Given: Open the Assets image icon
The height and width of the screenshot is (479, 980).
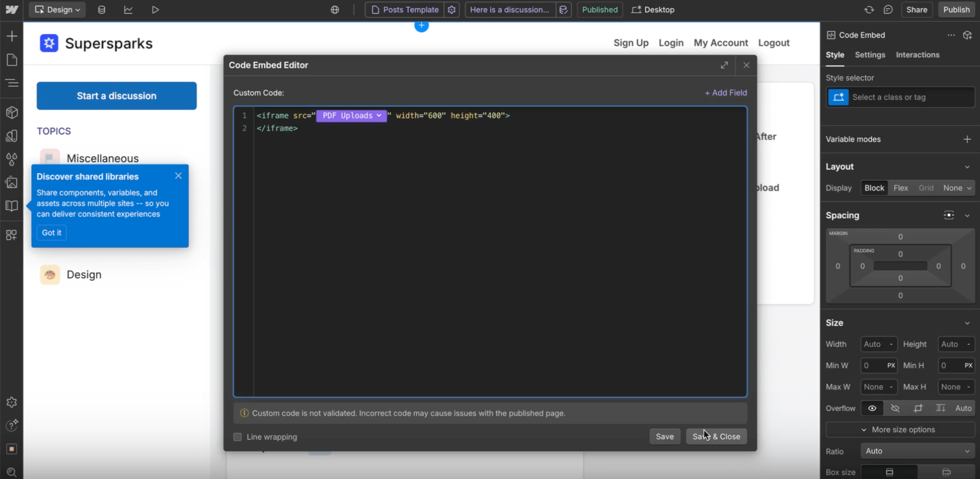Looking at the screenshot, I should (x=12, y=182).
